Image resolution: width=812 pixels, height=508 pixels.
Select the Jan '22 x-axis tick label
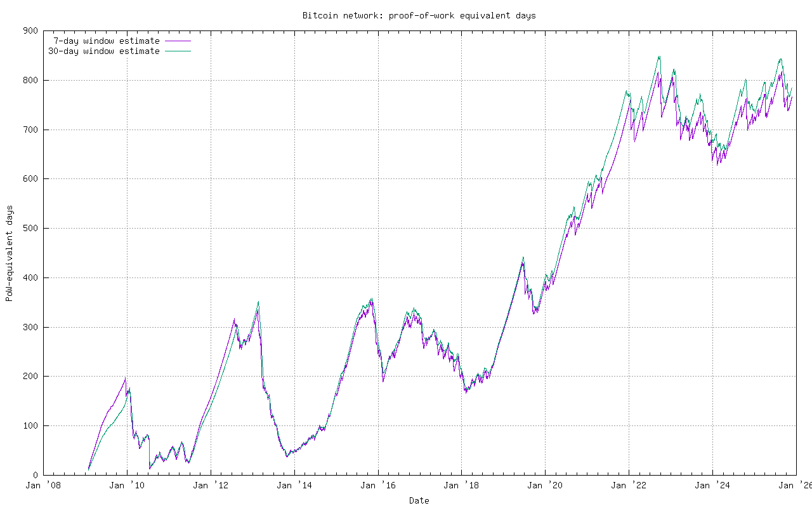click(x=629, y=486)
